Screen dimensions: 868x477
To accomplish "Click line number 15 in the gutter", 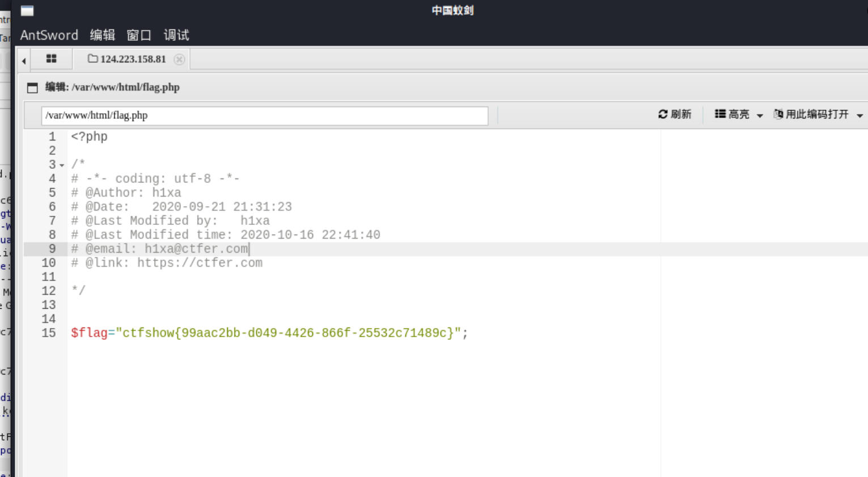I will [49, 333].
